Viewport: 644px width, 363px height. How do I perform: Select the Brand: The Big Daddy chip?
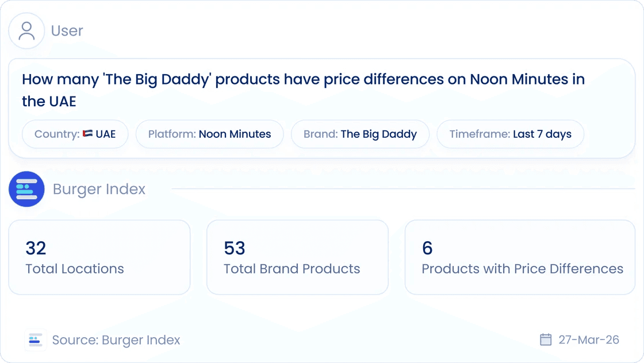[360, 134]
